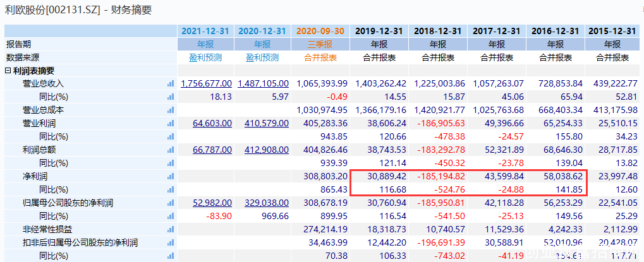Screen dimensions: 644x262
Task: Open 2021 parent net profit 52,982.00 link
Action: (x=212, y=203)
